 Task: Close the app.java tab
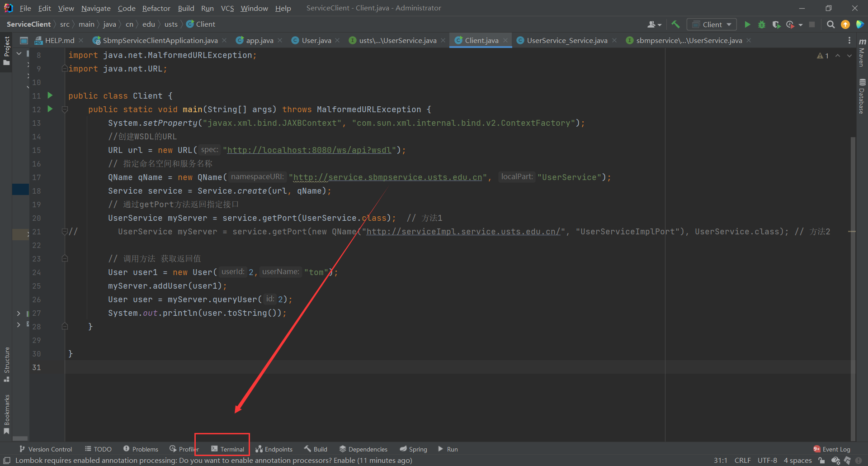click(x=280, y=40)
